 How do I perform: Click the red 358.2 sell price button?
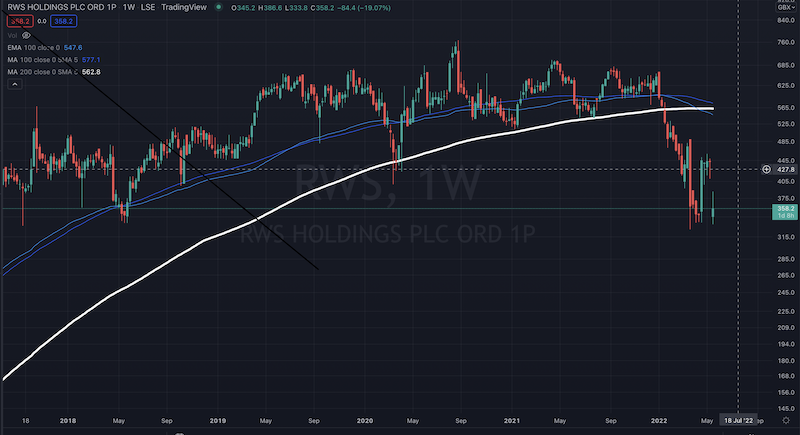[20, 21]
